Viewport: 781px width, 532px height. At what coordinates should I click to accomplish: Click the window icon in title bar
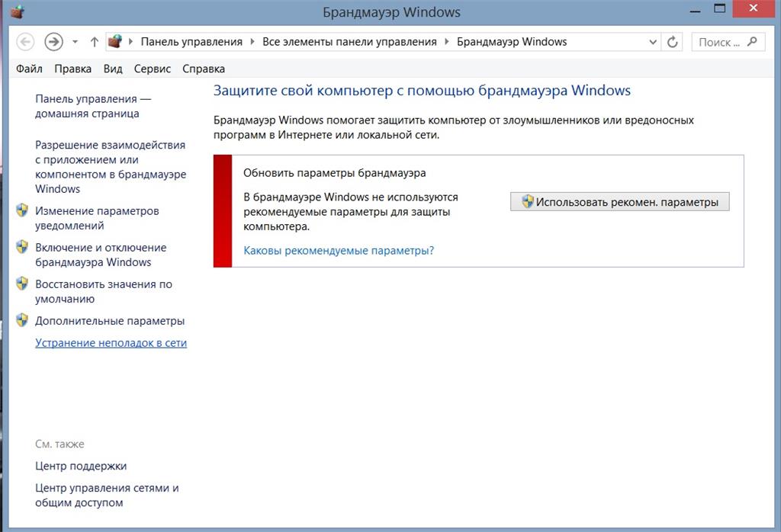pyautogui.click(x=18, y=11)
